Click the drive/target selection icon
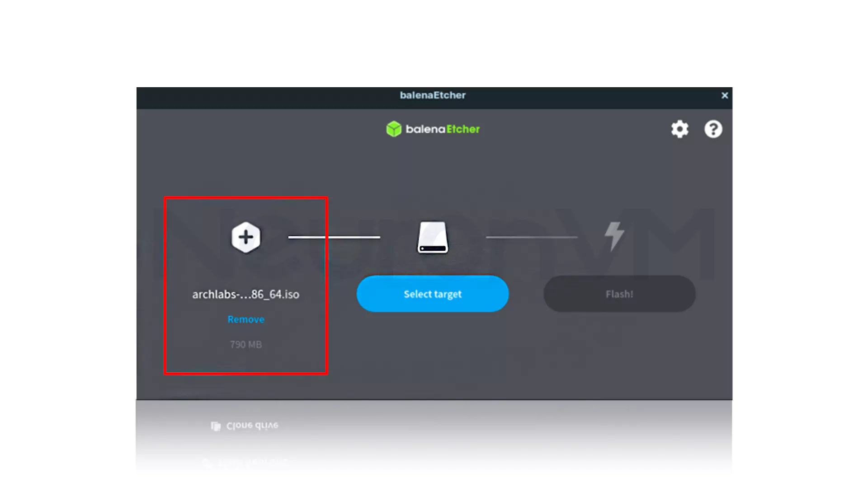 [433, 237]
